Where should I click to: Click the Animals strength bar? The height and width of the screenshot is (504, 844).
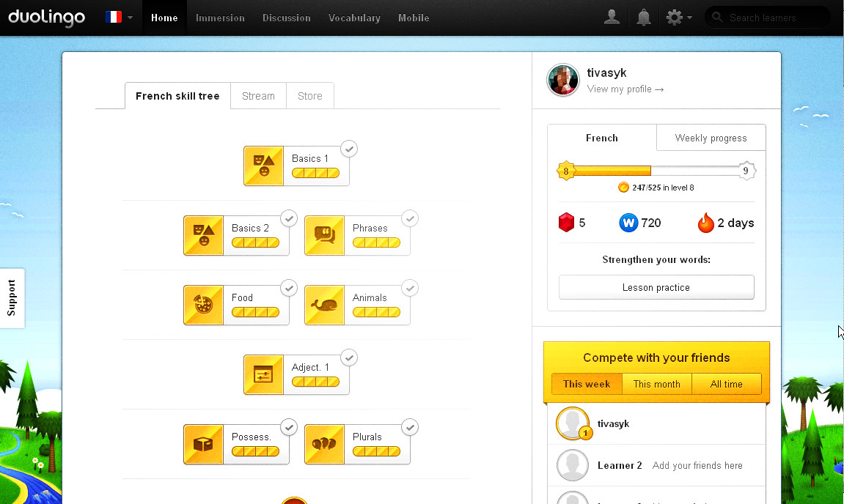coord(376,312)
